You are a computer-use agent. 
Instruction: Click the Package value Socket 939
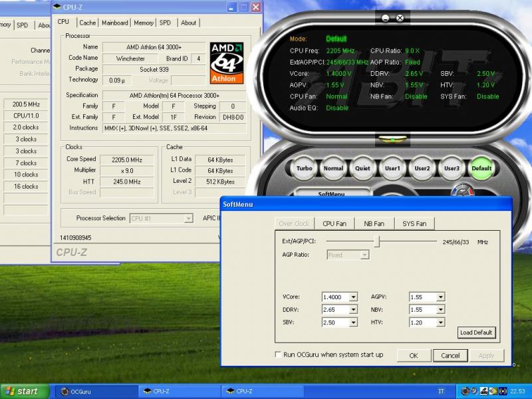[154, 69]
